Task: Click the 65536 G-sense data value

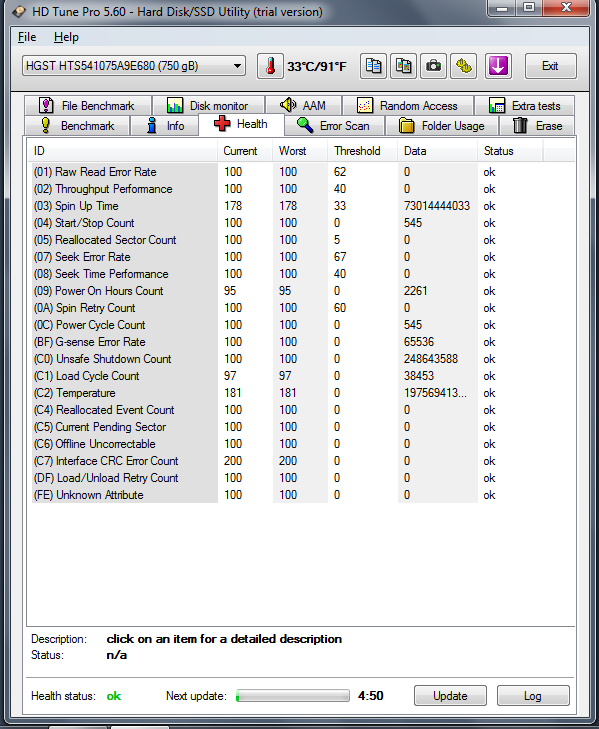Action: tap(419, 342)
